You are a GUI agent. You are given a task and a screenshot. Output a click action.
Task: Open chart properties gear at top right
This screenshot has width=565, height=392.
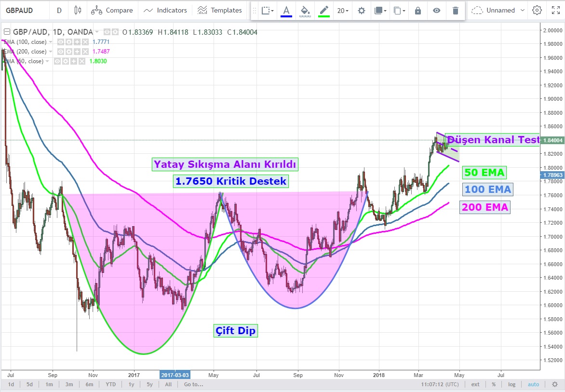pos(537,10)
